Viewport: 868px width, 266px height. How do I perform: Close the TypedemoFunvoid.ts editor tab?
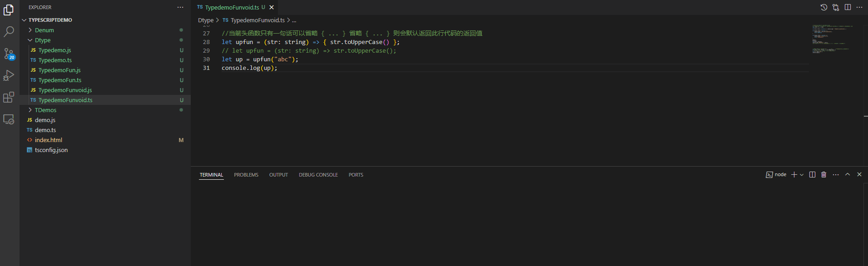(272, 7)
